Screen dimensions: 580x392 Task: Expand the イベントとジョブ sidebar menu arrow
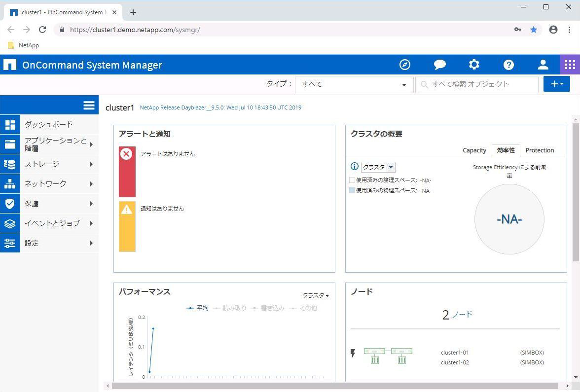91,223
